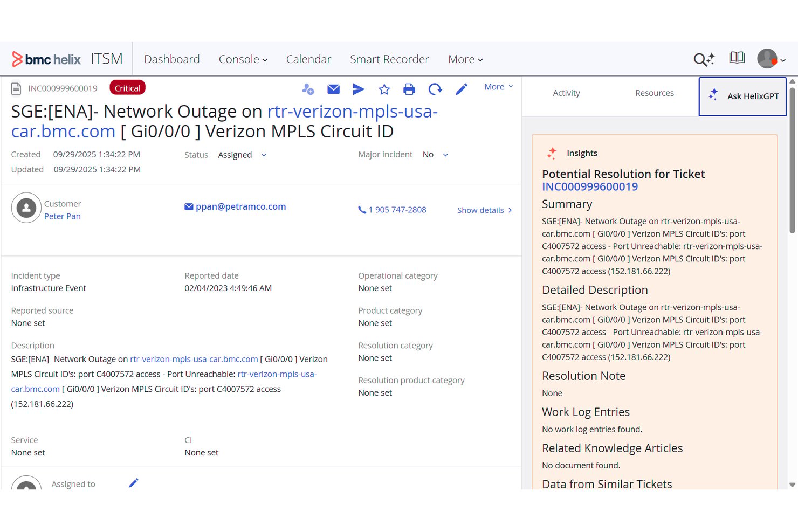
Task: Switch to the Resources tab
Action: click(654, 93)
